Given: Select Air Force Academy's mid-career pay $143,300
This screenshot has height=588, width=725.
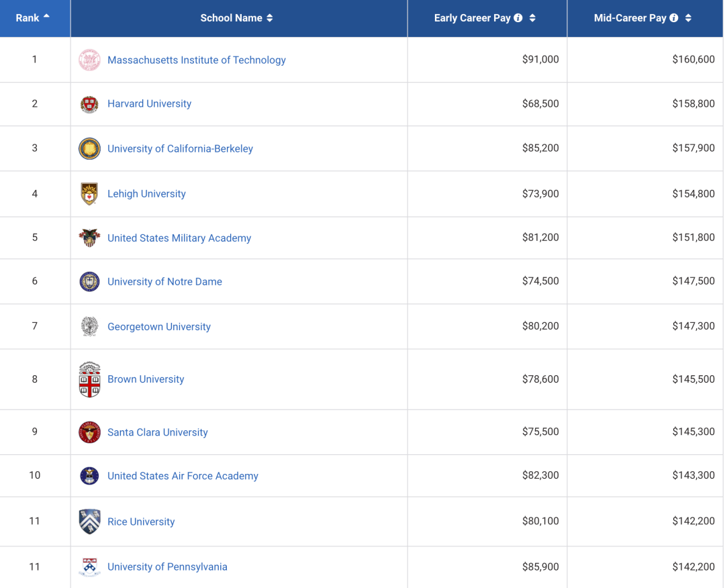Looking at the screenshot, I should click(x=693, y=475).
